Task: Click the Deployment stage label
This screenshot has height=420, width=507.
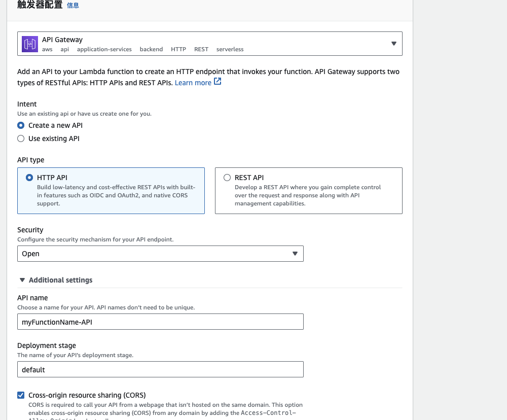Action: [47, 345]
